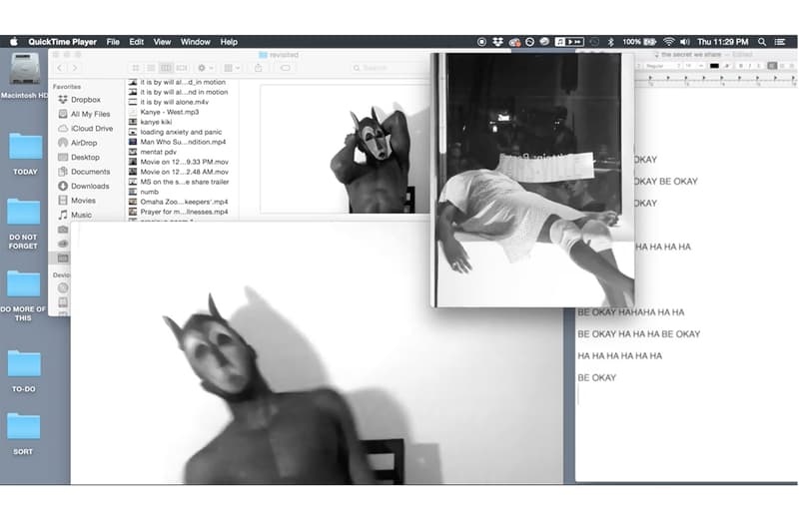The width and height of the screenshot is (799, 532).
Task: Open the File menu
Action: (113, 42)
